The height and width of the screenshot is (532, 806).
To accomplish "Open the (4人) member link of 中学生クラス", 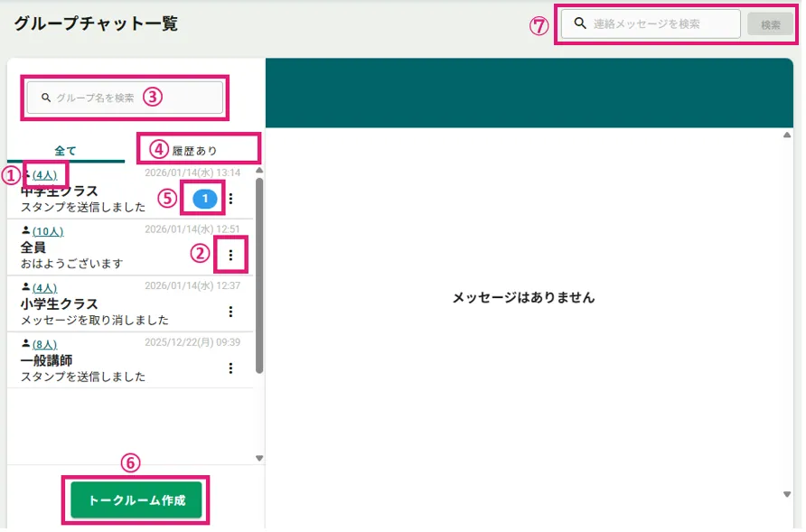I will [44, 174].
